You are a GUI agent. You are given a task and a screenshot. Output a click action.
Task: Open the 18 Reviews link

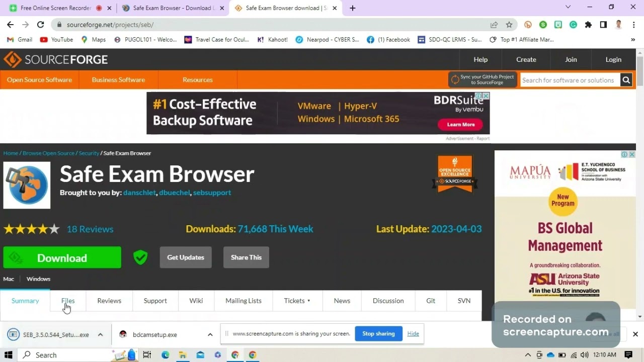[x=90, y=229]
